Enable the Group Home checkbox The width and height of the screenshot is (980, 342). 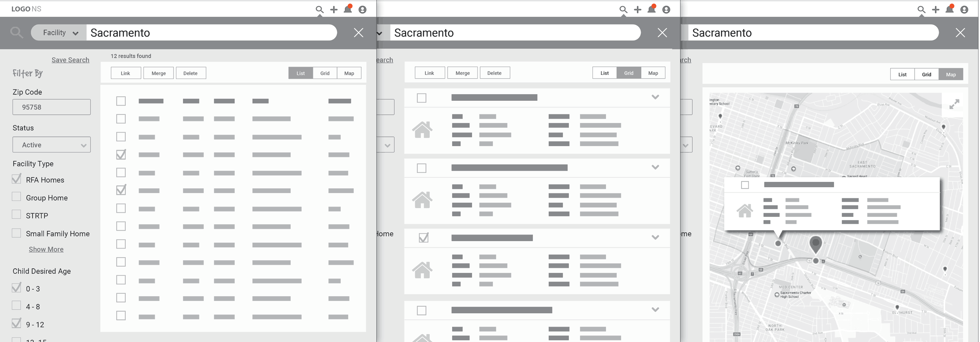click(16, 197)
